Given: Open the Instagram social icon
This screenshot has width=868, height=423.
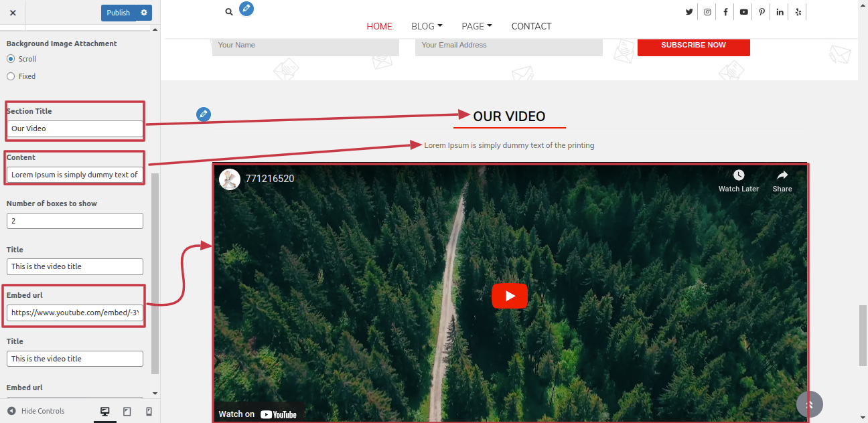Looking at the screenshot, I should [707, 12].
